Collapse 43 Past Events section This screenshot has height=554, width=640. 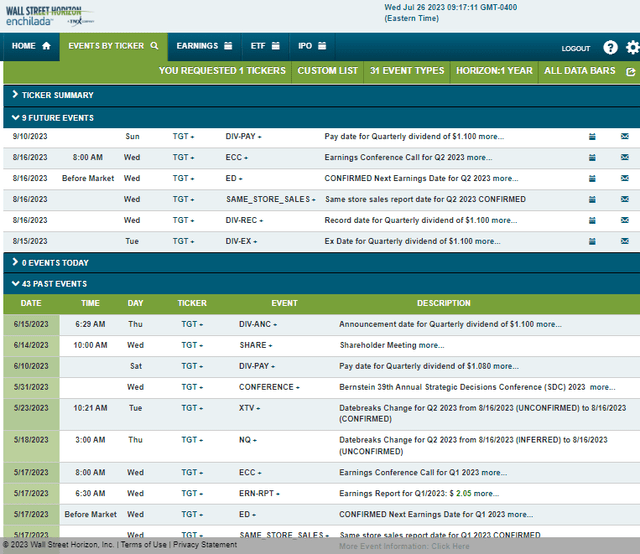322,284
